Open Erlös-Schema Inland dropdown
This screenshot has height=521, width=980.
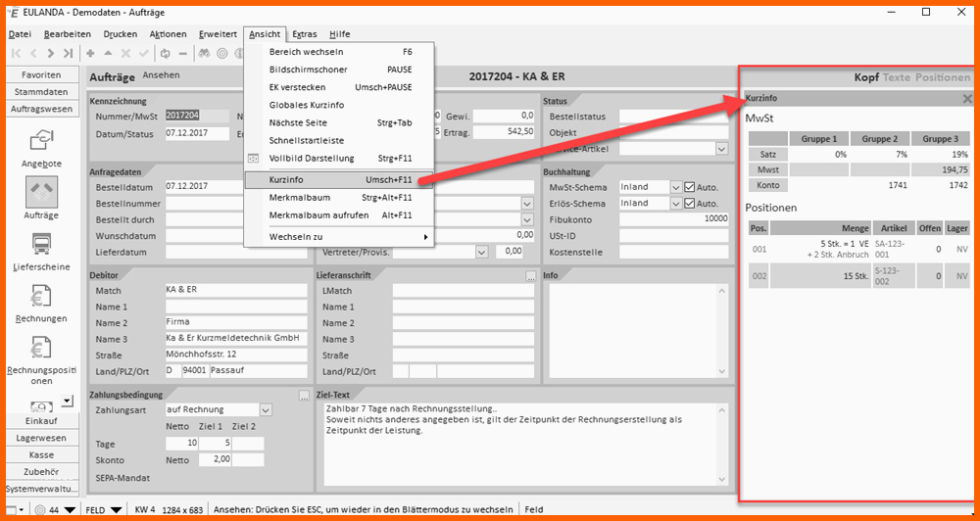click(x=675, y=203)
